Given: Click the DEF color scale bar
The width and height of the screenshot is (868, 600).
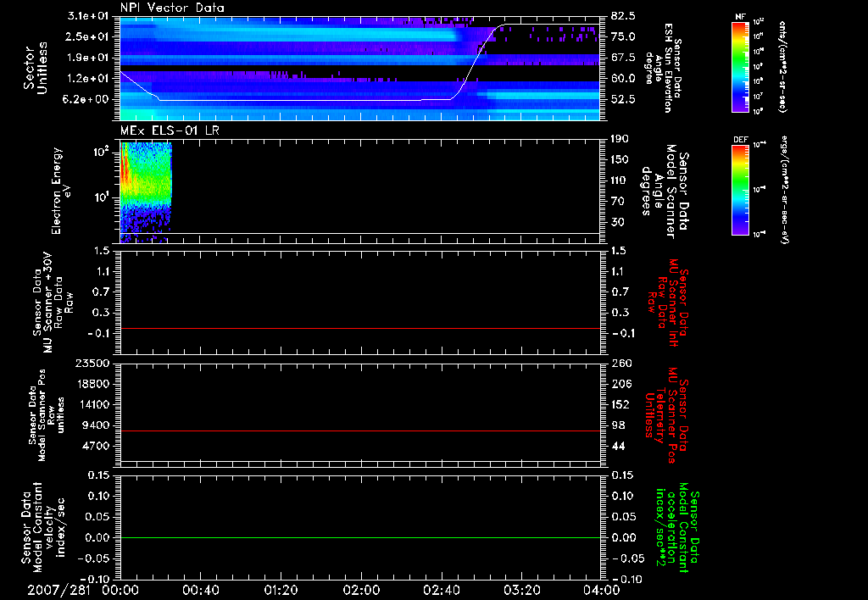Looking at the screenshot, I should 741,190.
